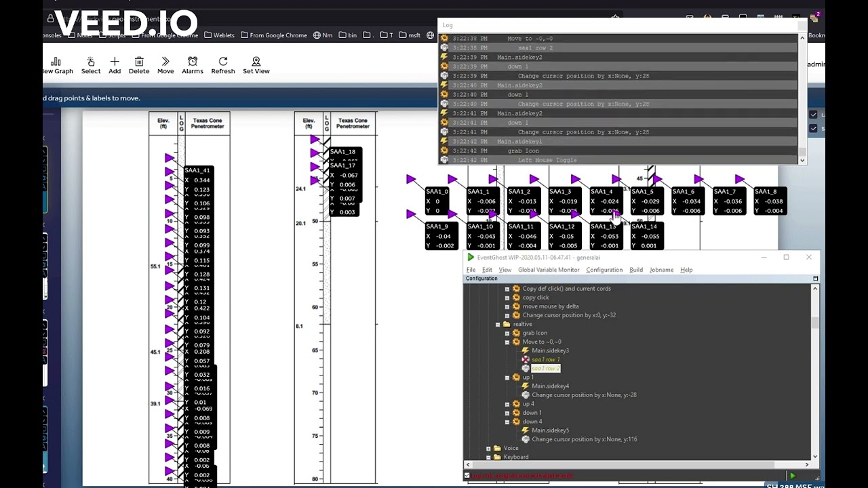Open the Edit menu in EventGhost
This screenshot has height=488, width=868.
(x=487, y=270)
